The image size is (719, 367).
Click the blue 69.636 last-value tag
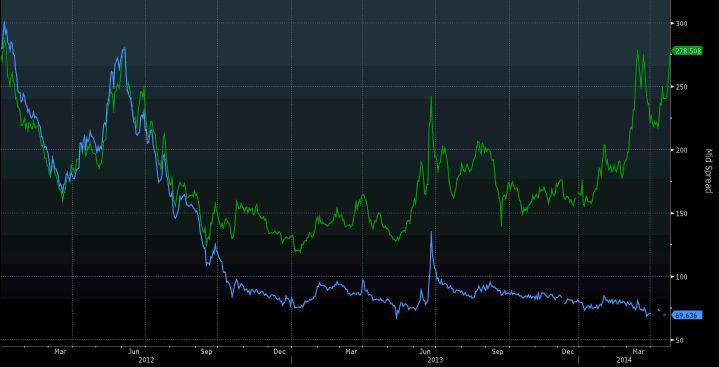pyautogui.click(x=686, y=315)
